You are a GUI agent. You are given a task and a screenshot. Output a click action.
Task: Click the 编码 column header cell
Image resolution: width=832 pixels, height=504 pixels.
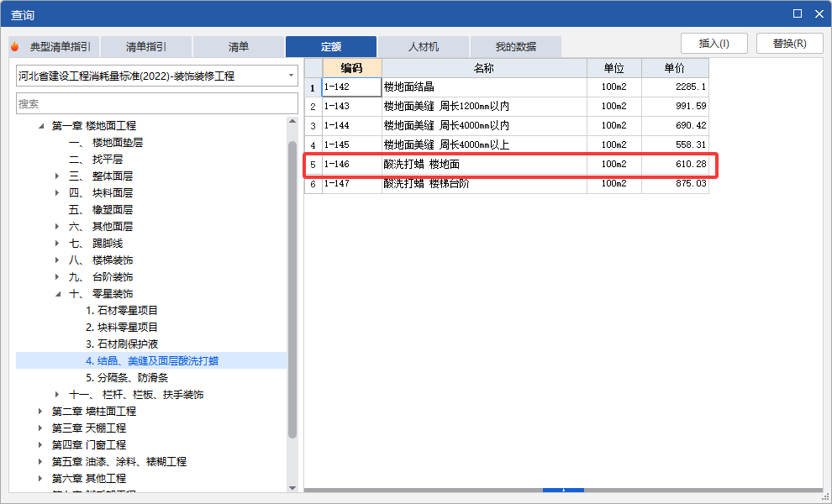click(x=354, y=67)
